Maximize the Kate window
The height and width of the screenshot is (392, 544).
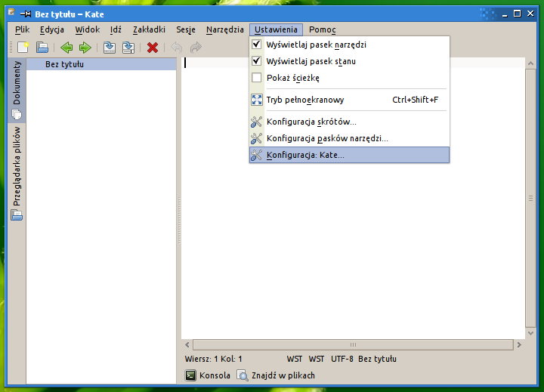(518, 14)
